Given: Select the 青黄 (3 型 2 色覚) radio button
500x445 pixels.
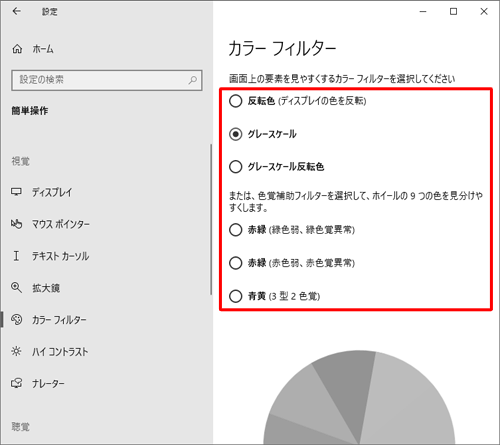Looking at the screenshot, I should 236,296.
